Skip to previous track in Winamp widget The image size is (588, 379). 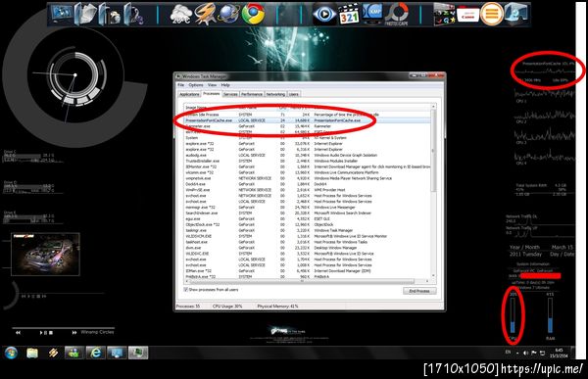point(18,333)
